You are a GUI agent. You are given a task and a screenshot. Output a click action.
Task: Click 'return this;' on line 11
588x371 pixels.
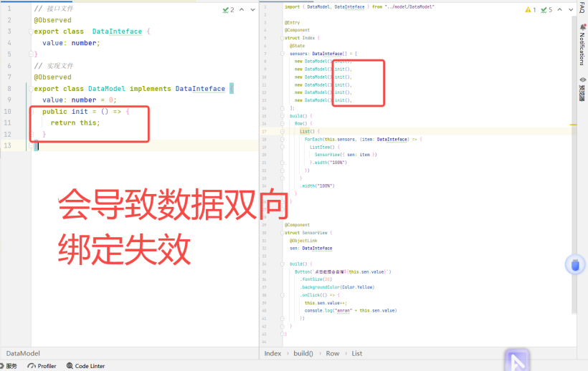point(75,122)
